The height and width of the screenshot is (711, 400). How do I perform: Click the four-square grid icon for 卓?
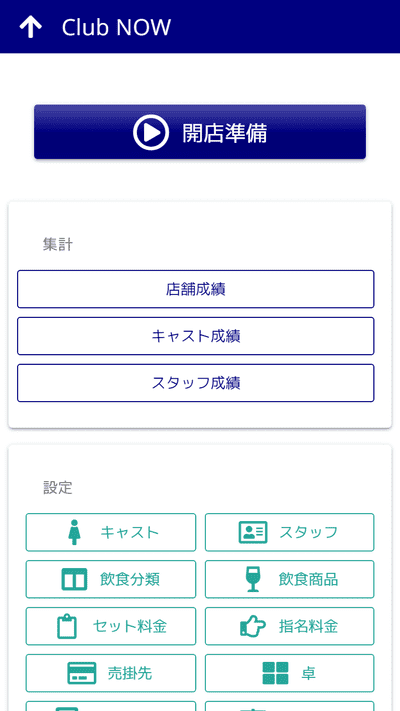click(x=275, y=673)
